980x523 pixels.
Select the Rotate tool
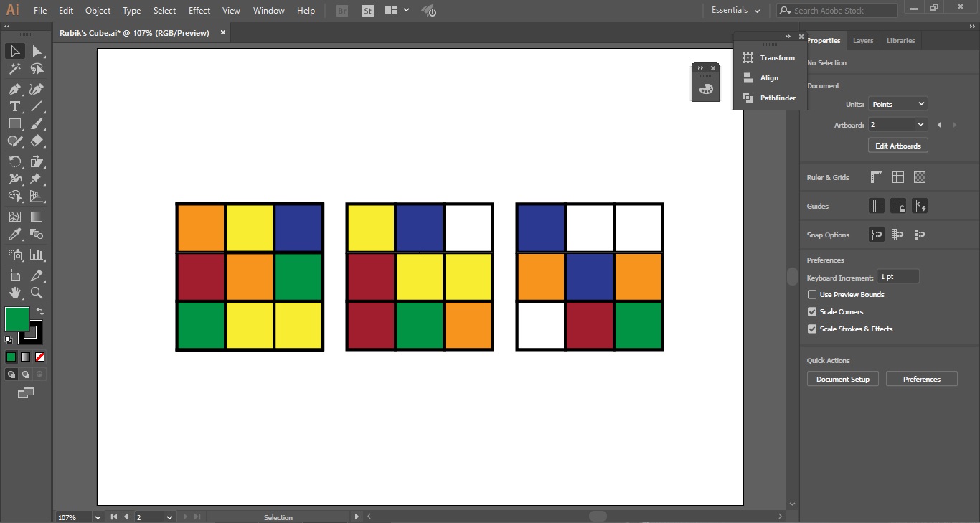(14, 161)
